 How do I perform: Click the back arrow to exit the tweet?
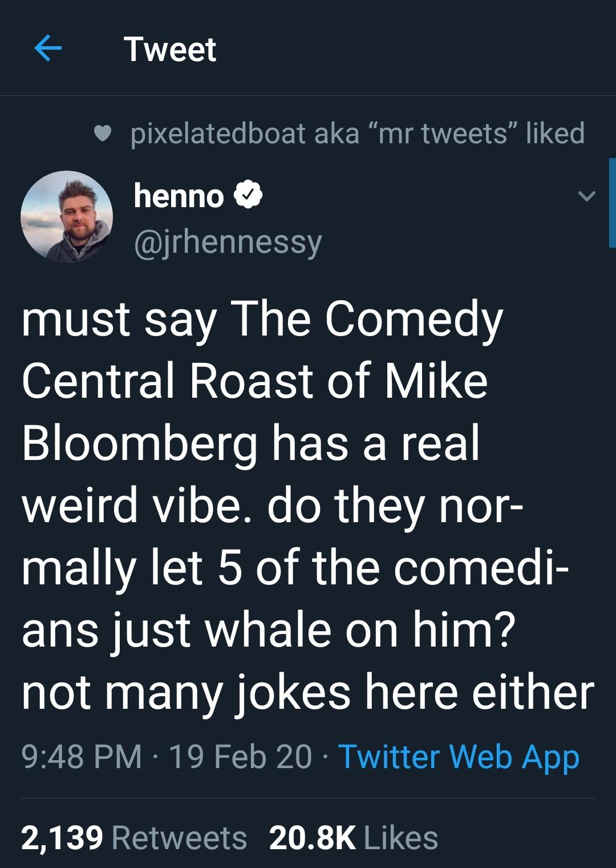click(47, 50)
